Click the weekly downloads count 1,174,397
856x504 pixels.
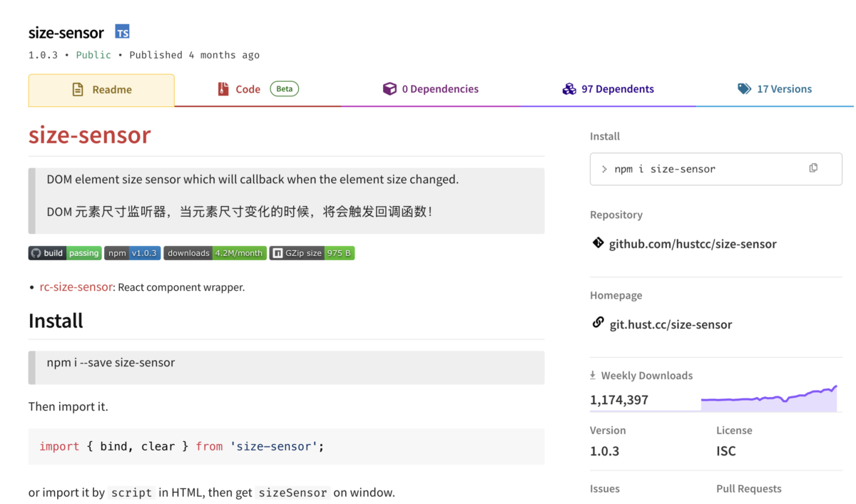coord(619,400)
